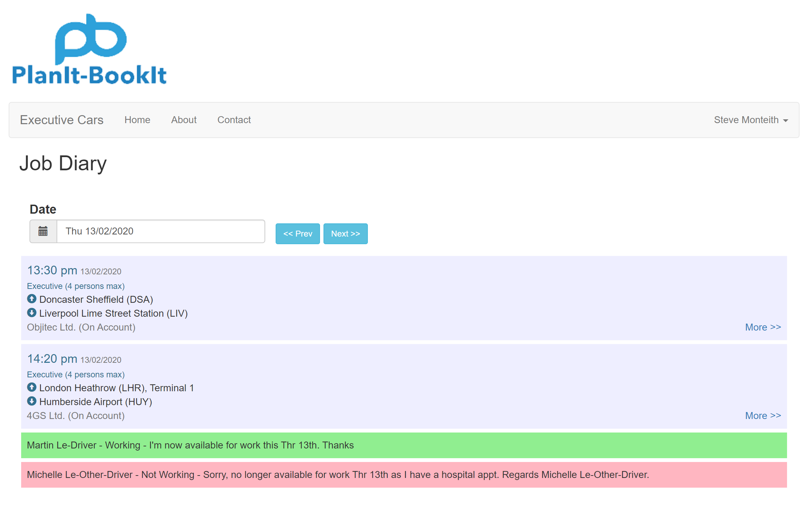Click the Contact navigation link

coord(233,120)
